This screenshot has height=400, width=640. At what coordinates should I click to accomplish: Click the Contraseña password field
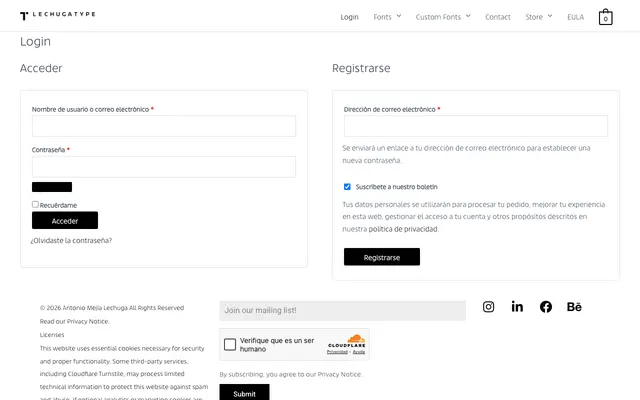click(164, 167)
